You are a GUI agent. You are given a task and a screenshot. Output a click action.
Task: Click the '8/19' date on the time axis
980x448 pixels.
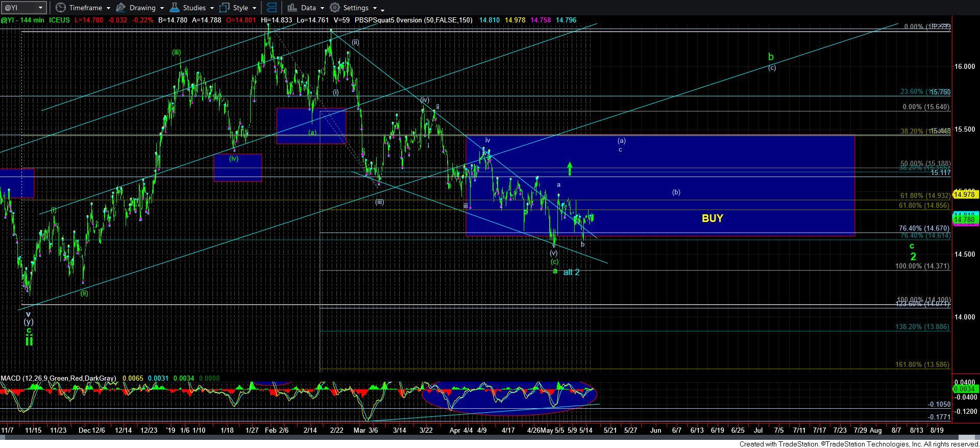(x=937, y=430)
